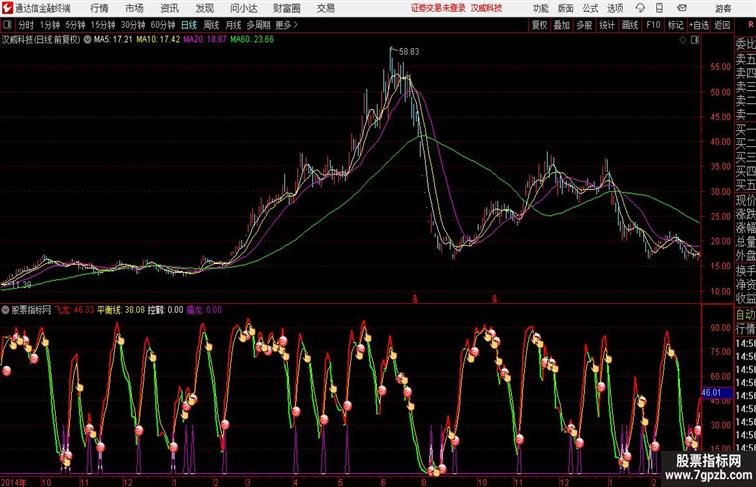The width and height of the screenshot is (756, 487).
Task: Switch to the 5分钟 period tab
Action: (75, 25)
